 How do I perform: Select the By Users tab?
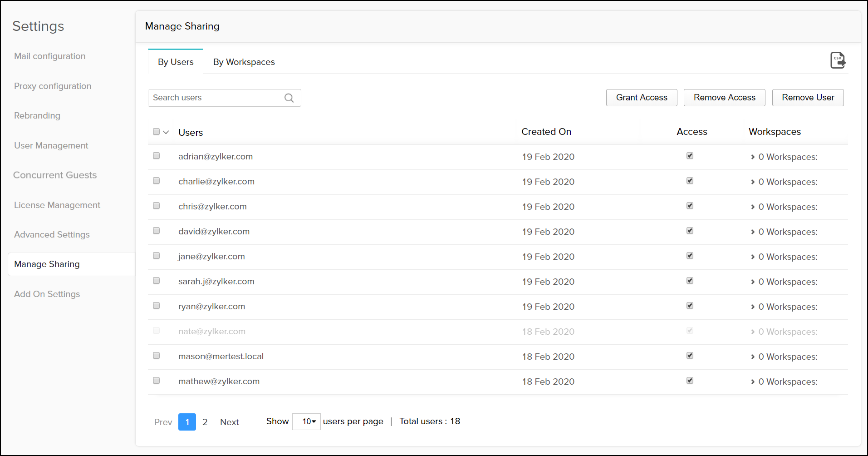click(x=176, y=62)
